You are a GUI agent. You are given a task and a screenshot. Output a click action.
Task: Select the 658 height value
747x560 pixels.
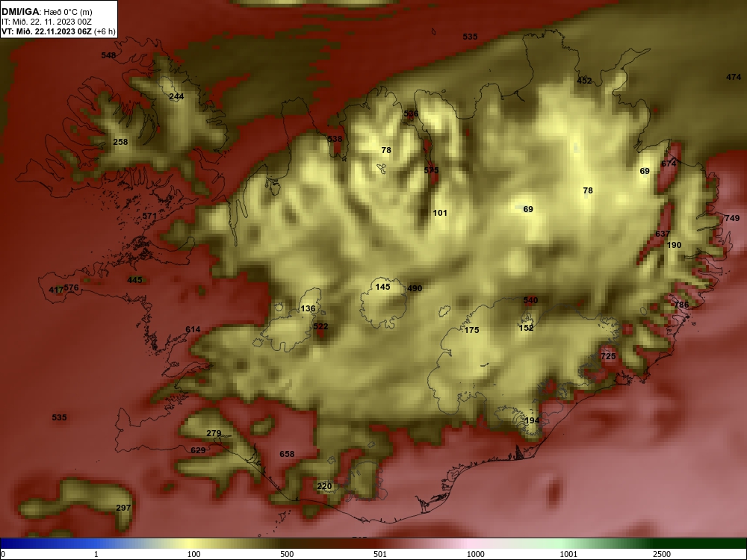pyautogui.click(x=287, y=454)
